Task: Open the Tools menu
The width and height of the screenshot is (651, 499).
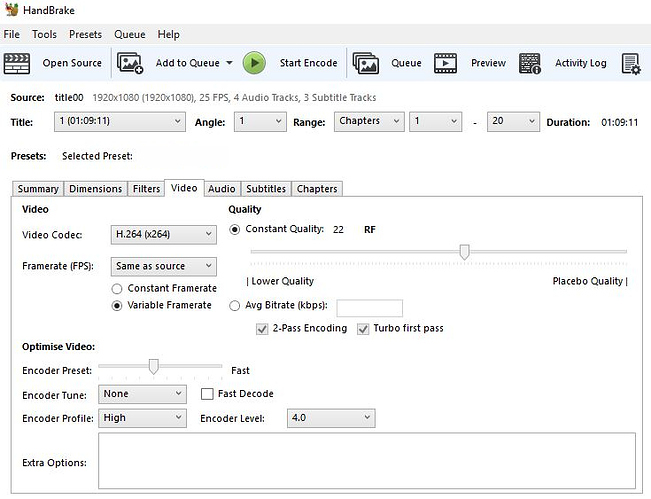Action: [x=44, y=34]
